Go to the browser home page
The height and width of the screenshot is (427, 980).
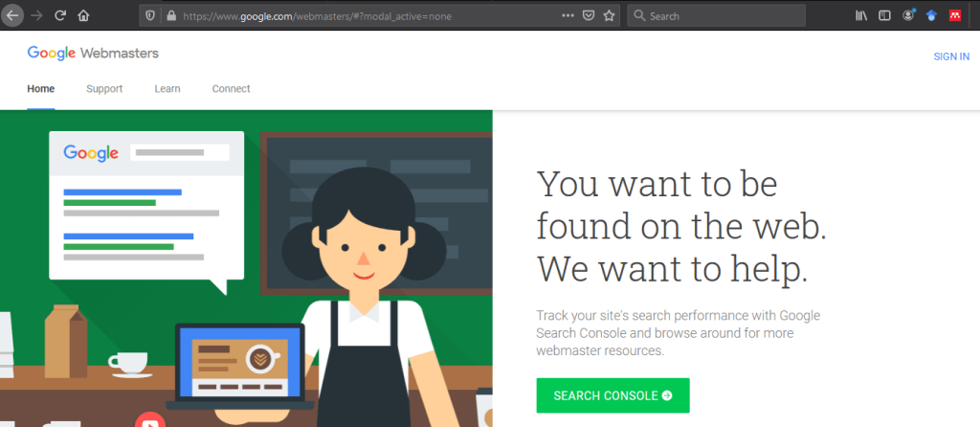pyautogui.click(x=83, y=15)
